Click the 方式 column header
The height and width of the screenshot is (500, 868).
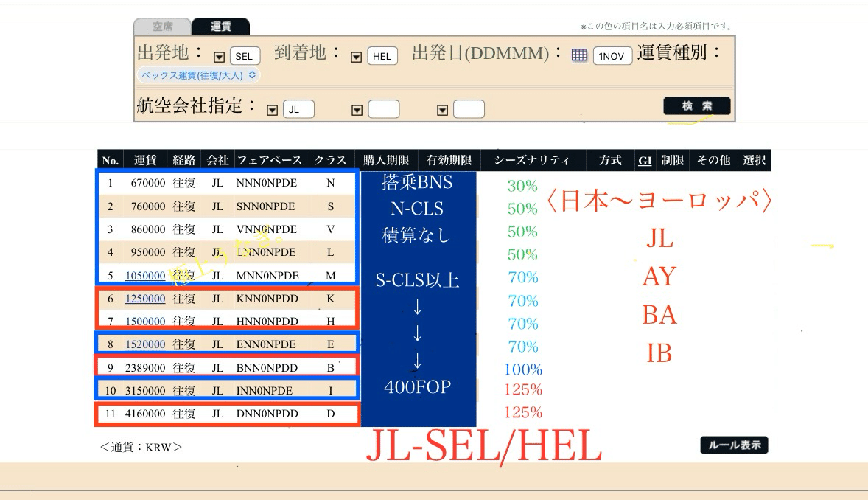click(x=611, y=160)
